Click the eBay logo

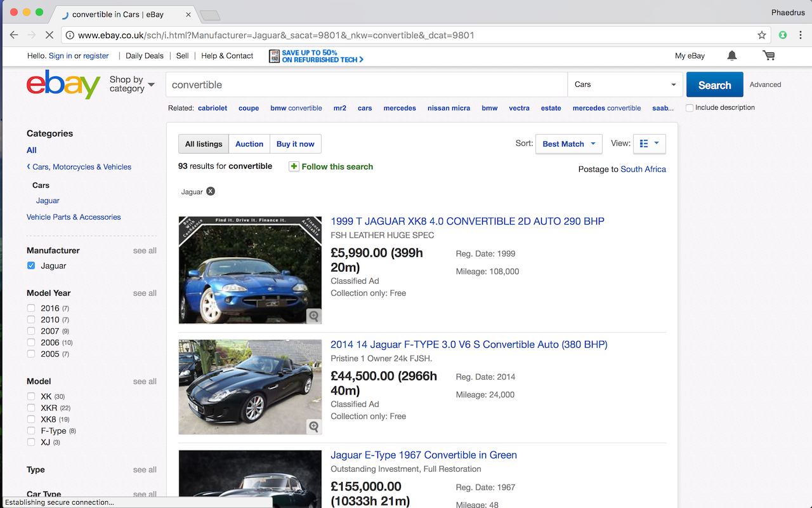63,84
